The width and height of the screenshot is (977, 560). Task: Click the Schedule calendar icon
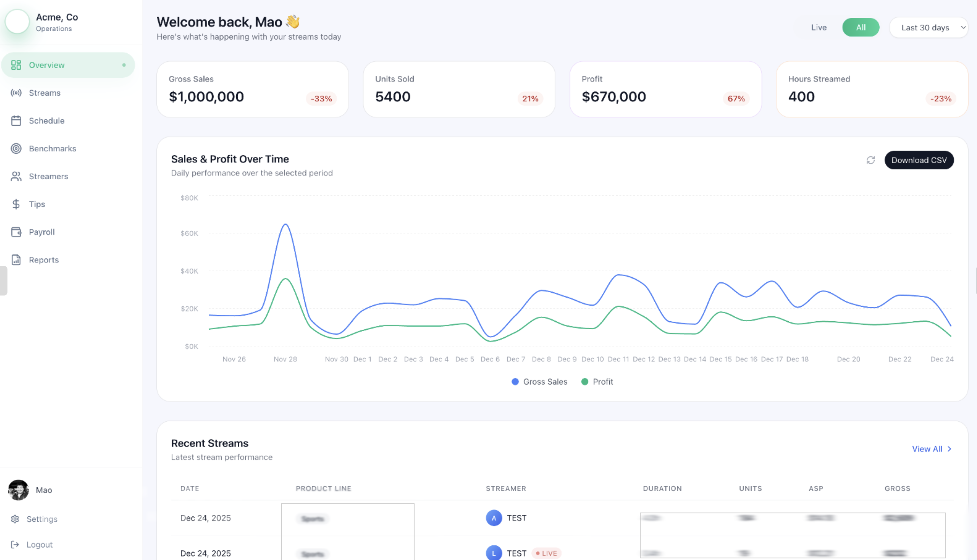(x=16, y=121)
